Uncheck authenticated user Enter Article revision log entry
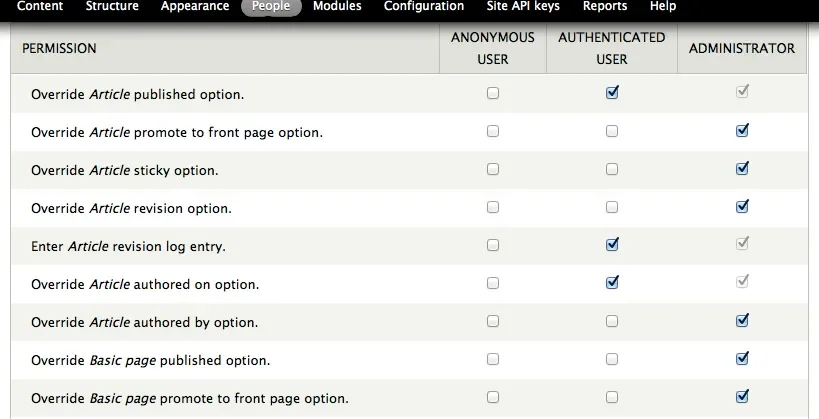The width and height of the screenshot is (819, 419). pos(612,245)
